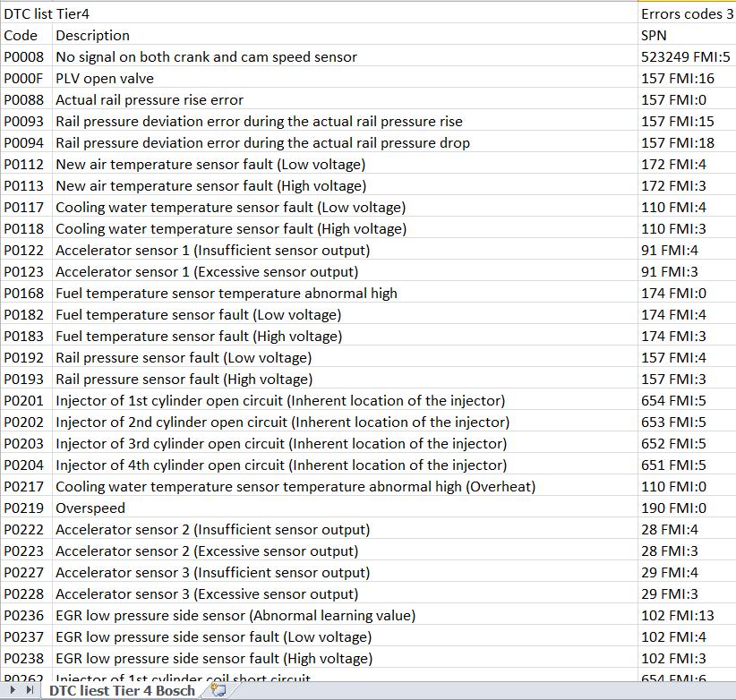Select the 102 FMI:13 cell
The image size is (736, 700).
687,615
